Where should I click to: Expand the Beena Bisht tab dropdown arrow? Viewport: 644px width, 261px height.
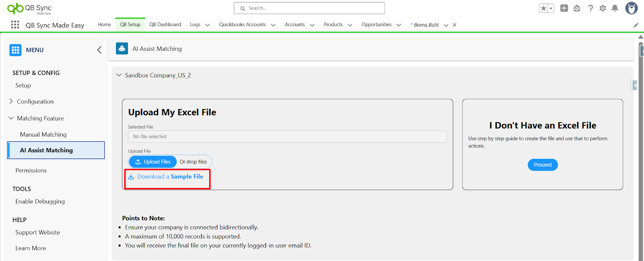(x=446, y=25)
